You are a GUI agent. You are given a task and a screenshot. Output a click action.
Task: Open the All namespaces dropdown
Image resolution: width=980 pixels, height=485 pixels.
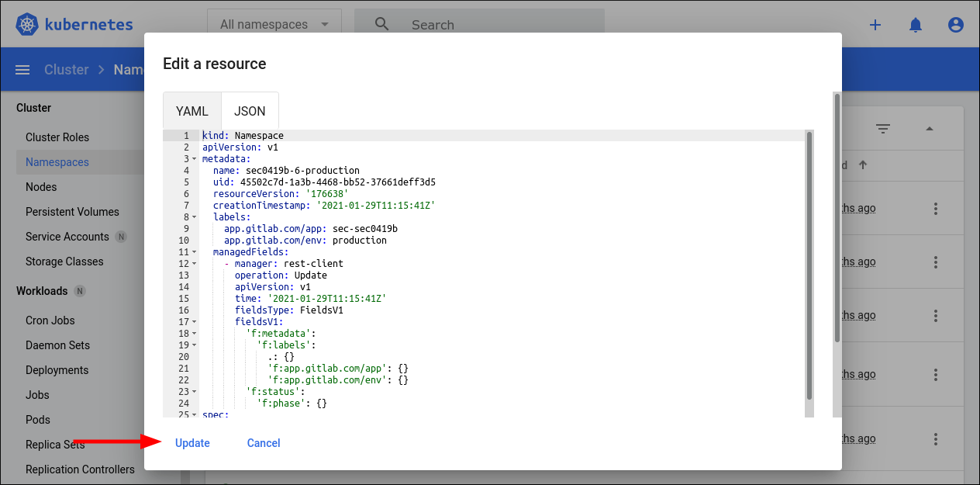[274, 25]
